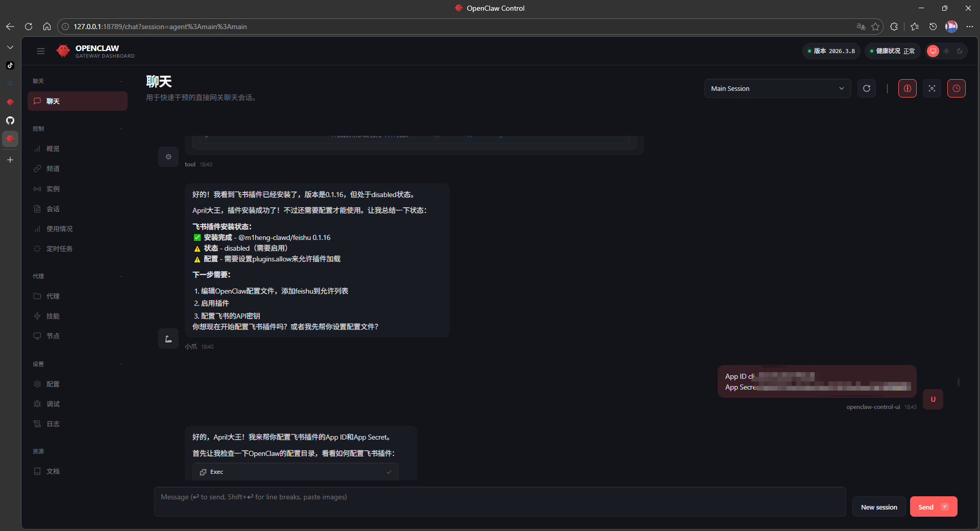Open the 实例 instances page

pyautogui.click(x=78, y=189)
